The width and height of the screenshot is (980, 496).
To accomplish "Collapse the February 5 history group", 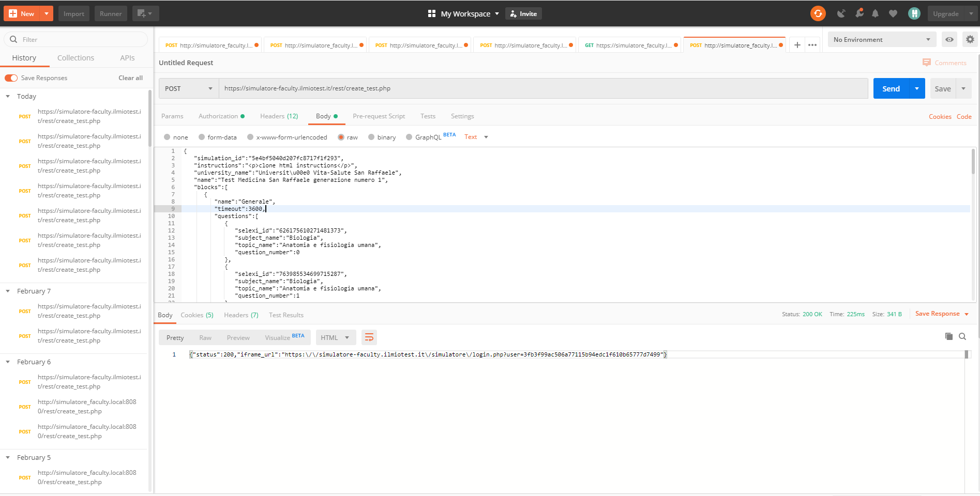I will [8, 457].
